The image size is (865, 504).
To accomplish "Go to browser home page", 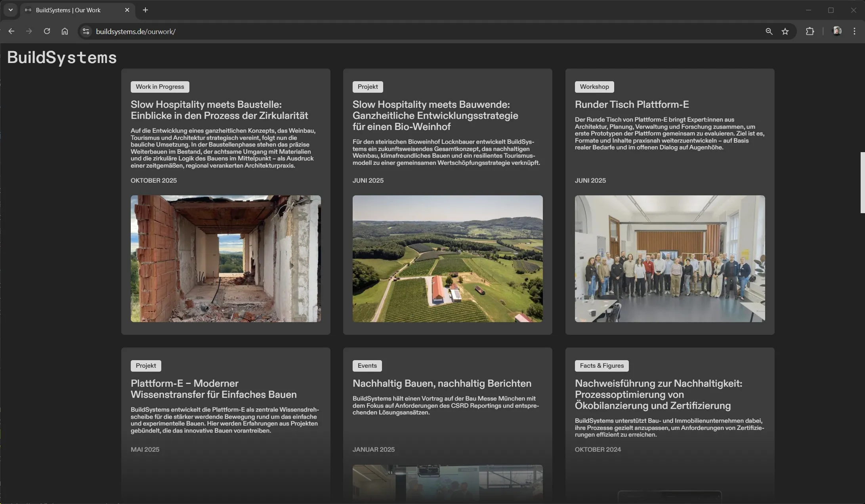I will [x=65, y=31].
